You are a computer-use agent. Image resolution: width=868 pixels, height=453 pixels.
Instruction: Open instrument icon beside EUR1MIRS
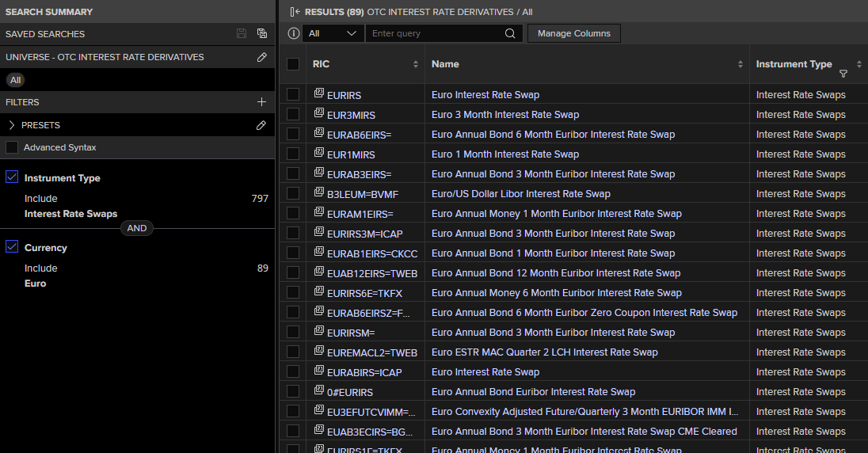pos(319,152)
